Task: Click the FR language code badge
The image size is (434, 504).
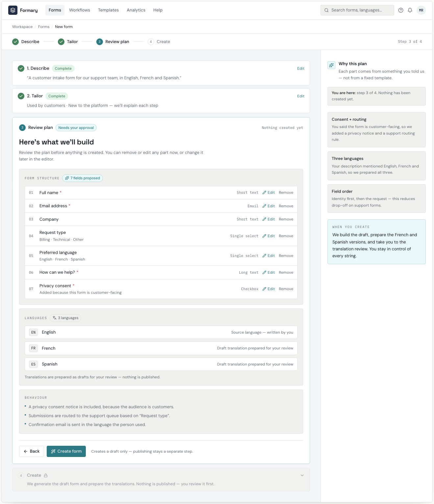Action: (33, 348)
